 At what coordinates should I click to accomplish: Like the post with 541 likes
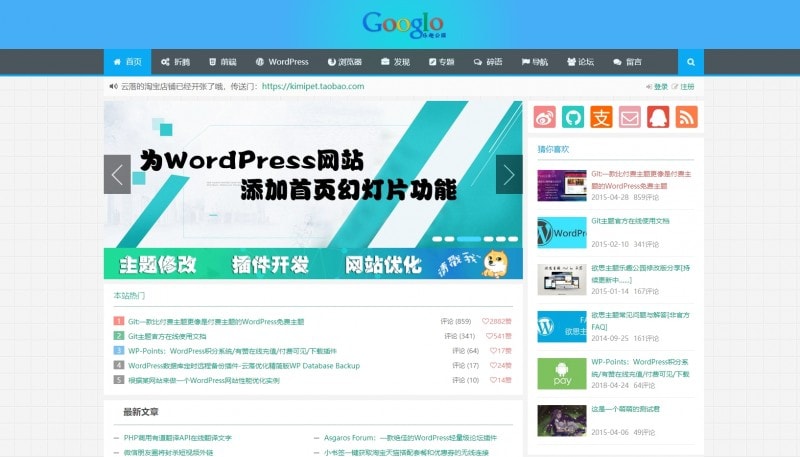click(x=498, y=336)
